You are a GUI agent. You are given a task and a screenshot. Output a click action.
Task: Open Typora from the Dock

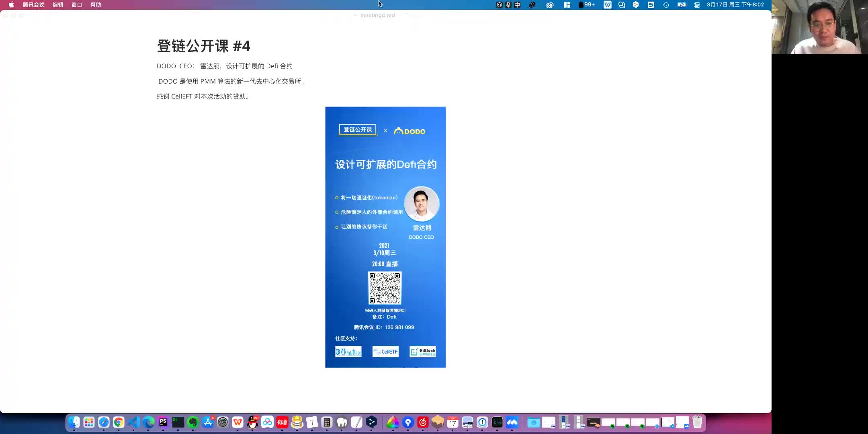312,422
